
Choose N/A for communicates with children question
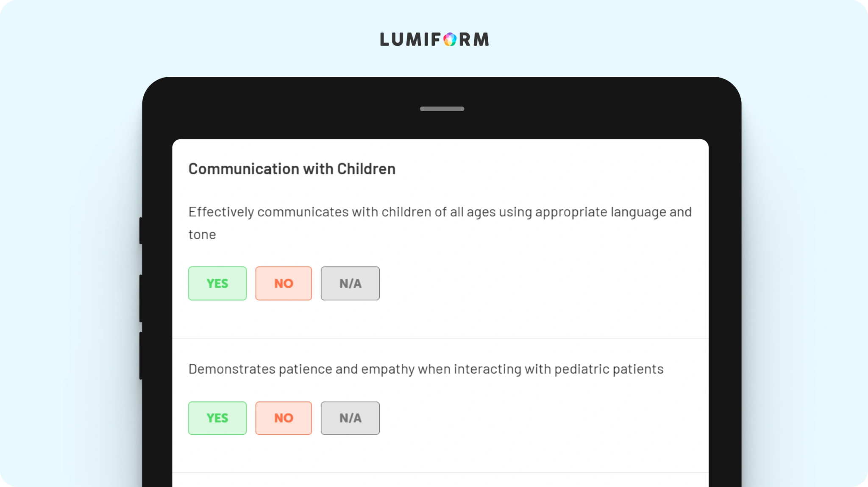click(350, 283)
